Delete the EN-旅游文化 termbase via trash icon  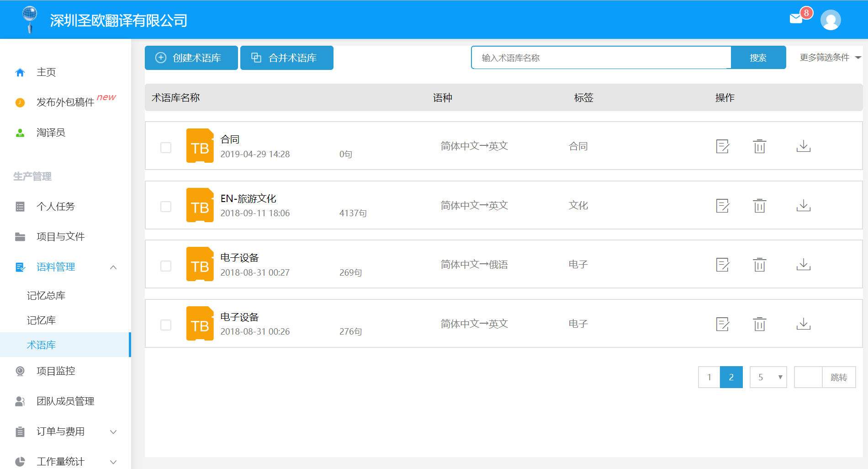point(759,206)
